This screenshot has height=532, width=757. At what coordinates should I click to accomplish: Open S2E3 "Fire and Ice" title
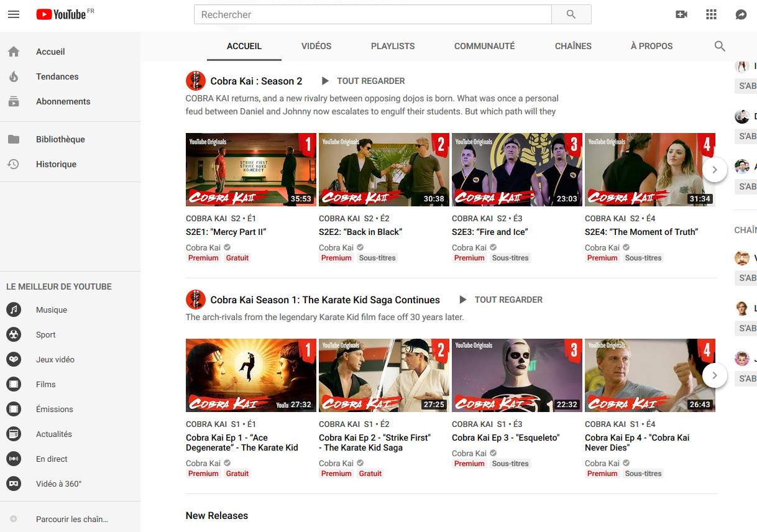490,232
